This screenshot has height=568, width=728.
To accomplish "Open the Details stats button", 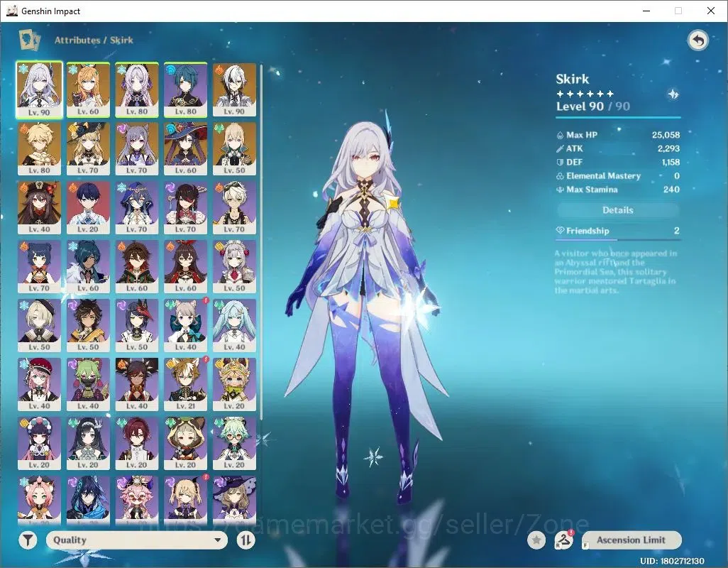I will [617, 210].
